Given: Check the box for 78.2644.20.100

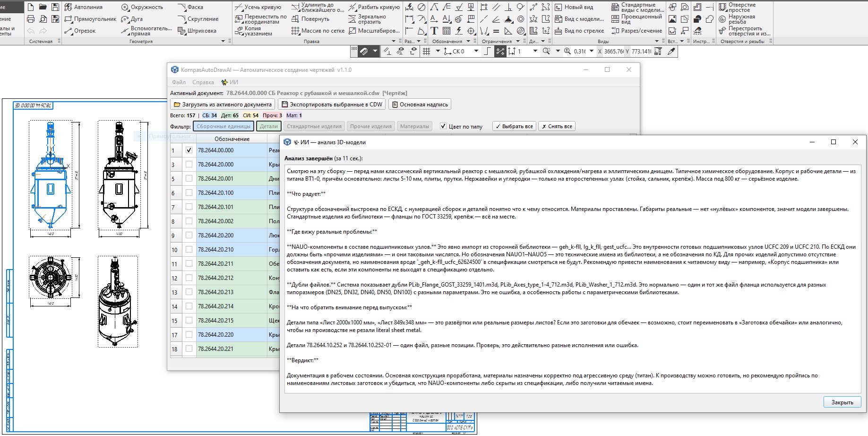Looking at the screenshot, I should point(189,193).
